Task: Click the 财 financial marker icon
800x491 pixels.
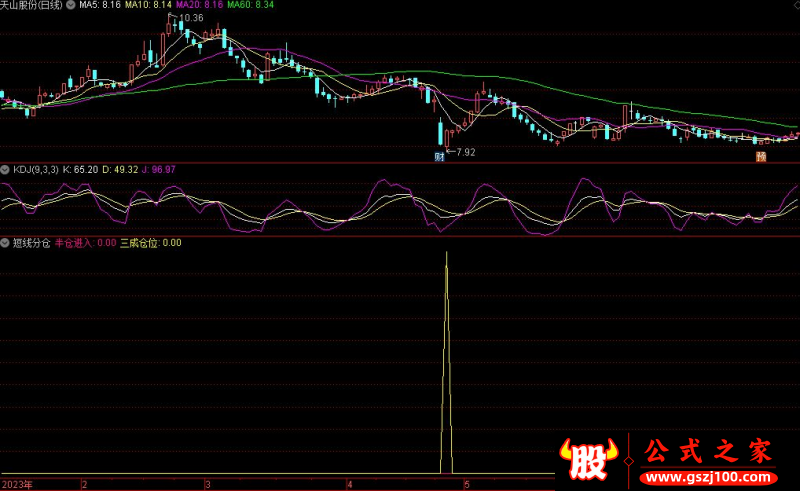Action: (x=439, y=157)
